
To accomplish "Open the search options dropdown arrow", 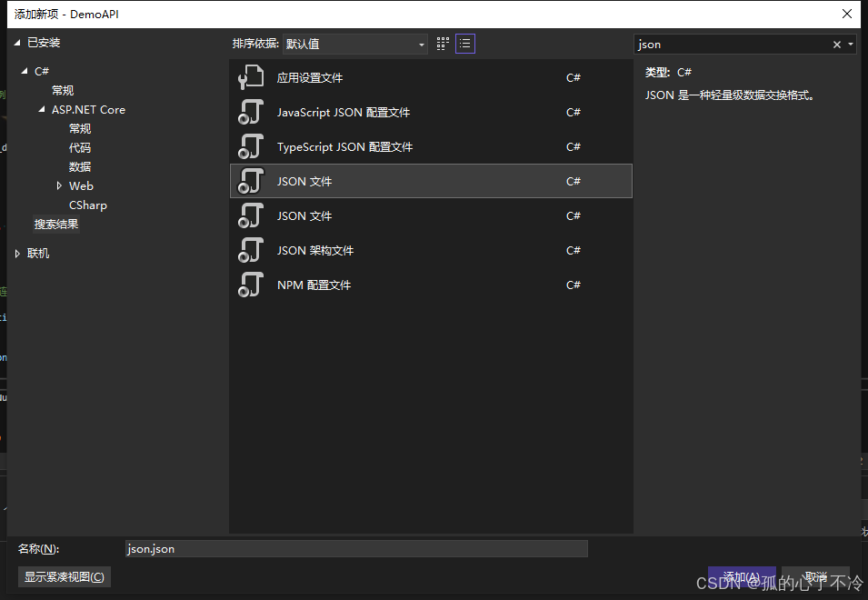I will 851,45.
